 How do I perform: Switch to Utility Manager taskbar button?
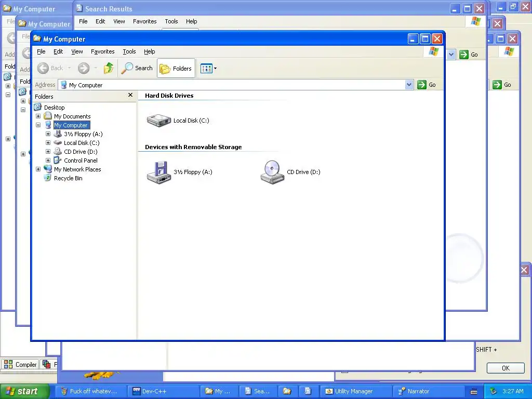point(355,391)
